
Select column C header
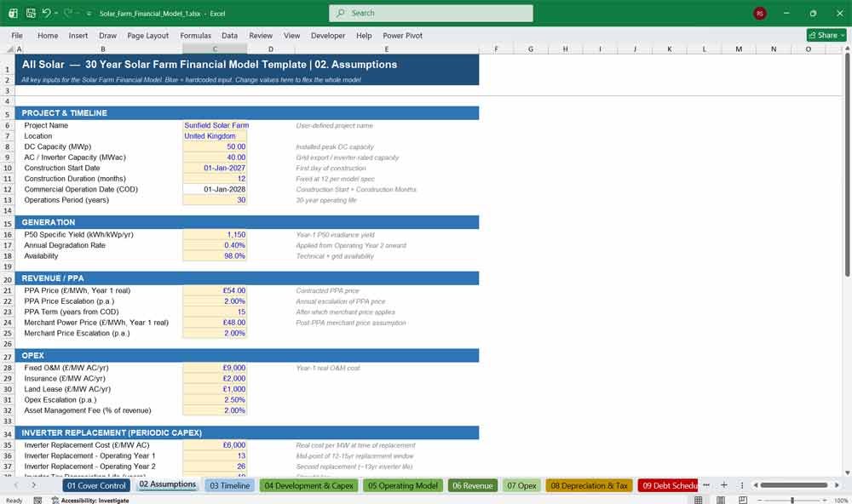tap(215, 49)
